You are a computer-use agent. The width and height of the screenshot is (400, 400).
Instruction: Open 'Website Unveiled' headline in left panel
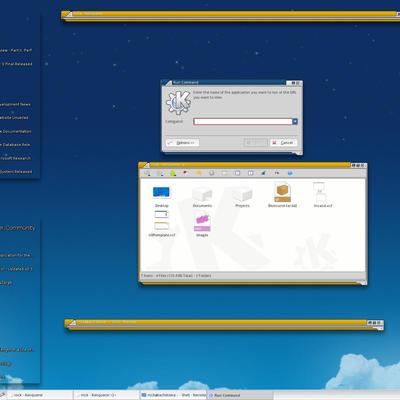tap(14, 118)
